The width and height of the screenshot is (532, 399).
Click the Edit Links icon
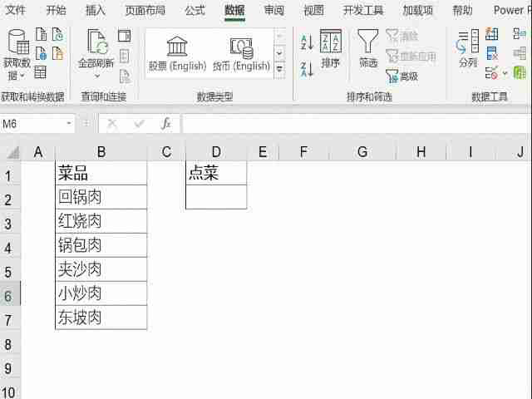coord(125,76)
